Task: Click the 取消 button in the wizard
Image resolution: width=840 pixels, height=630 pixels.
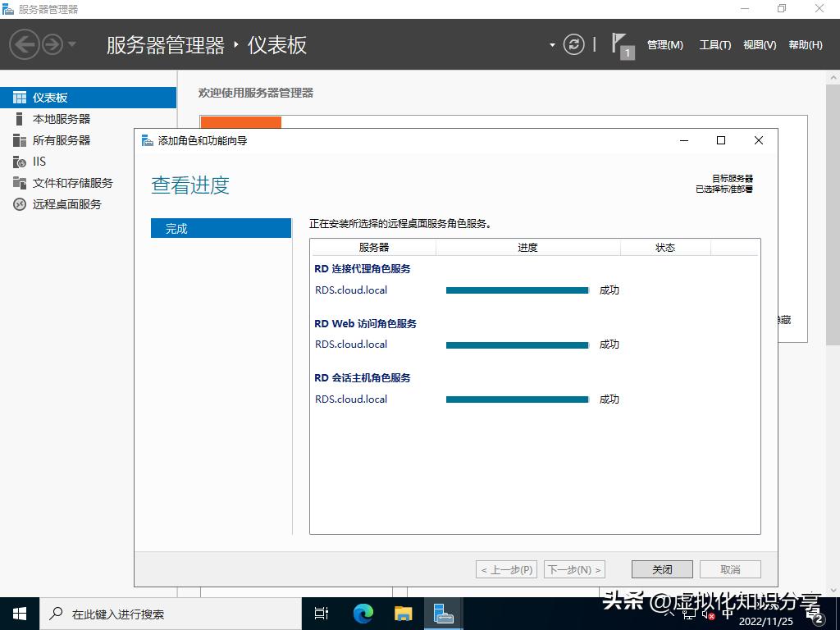Action: pos(730,568)
